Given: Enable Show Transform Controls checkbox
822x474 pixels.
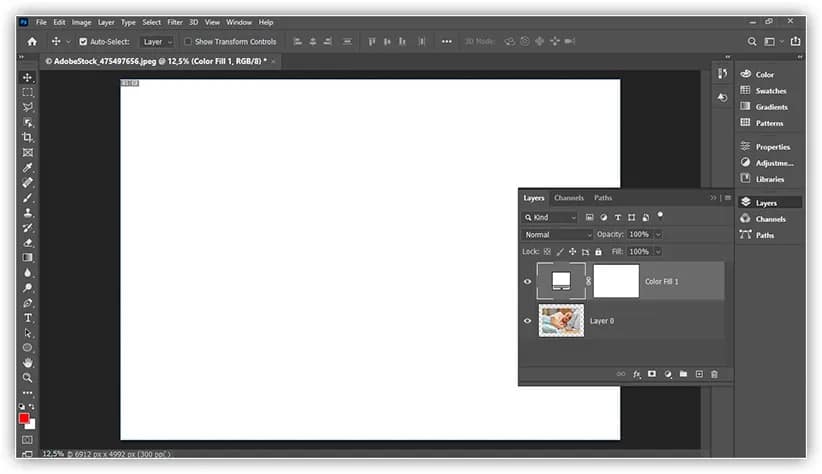Looking at the screenshot, I should (x=188, y=42).
